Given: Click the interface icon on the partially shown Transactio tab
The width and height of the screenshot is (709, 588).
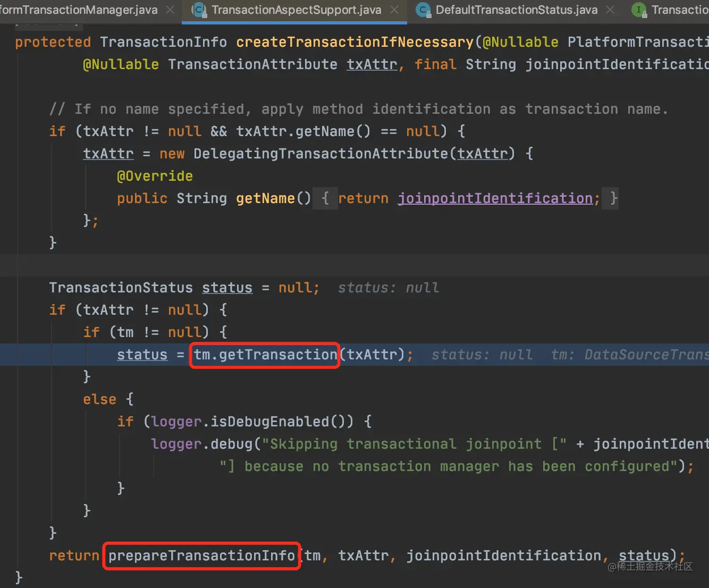Looking at the screenshot, I should (639, 10).
